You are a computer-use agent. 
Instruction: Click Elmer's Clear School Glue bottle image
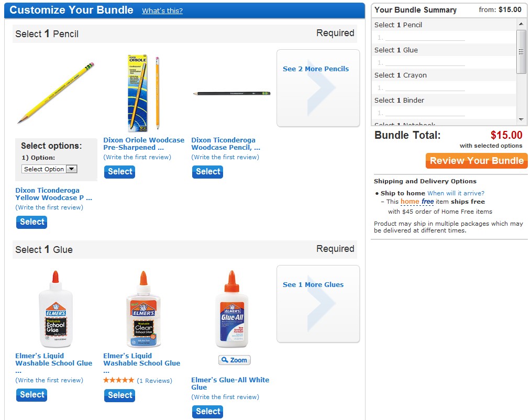[143, 309]
